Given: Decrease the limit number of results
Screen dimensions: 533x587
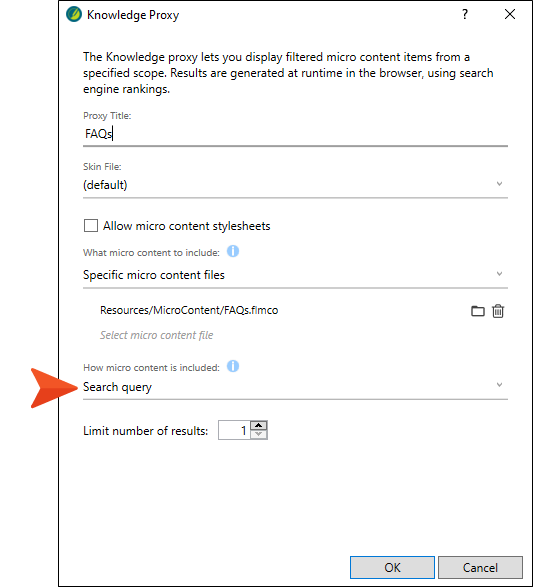Looking at the screenshot, I should [259, 434].
